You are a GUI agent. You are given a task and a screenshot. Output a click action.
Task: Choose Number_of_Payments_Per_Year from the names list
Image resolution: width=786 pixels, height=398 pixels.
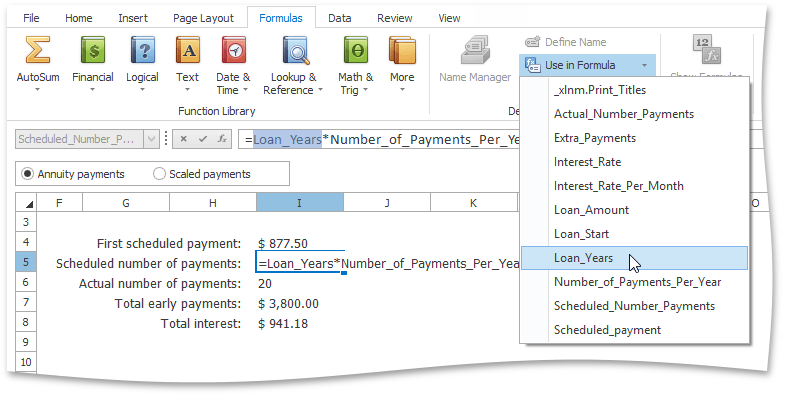(635, 282)
